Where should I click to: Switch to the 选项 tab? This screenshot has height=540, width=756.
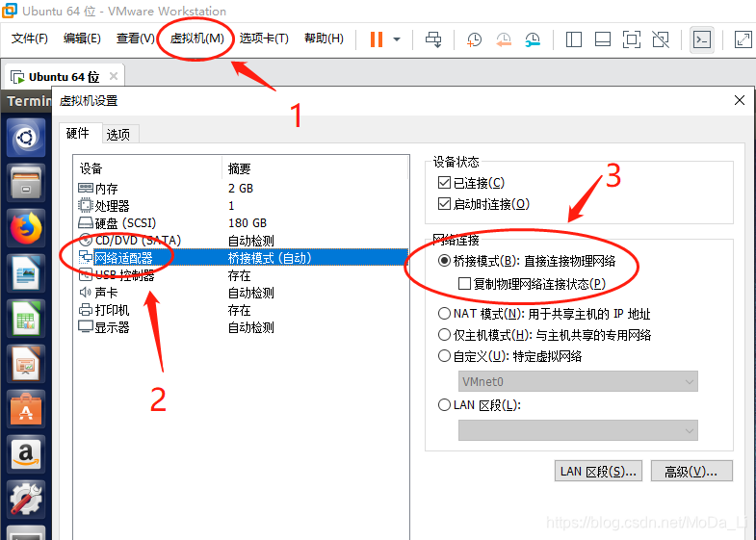(x=119, y=134)
